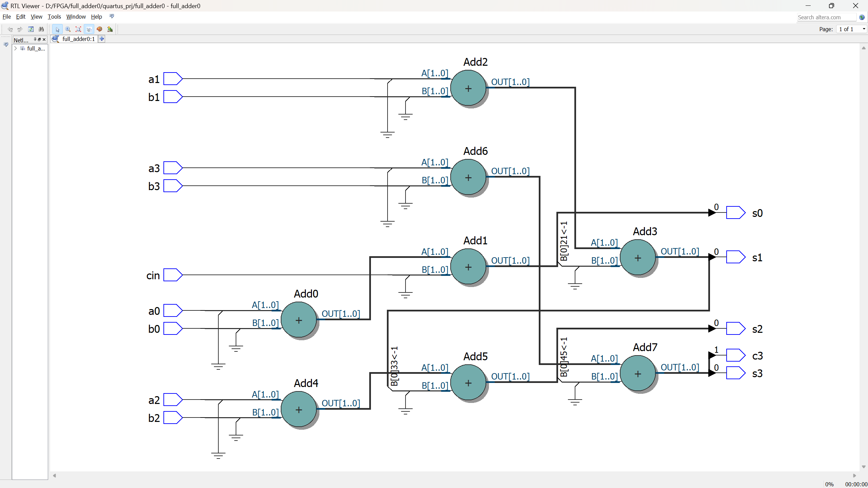Click the vertical scrollbar up arrow
Image resolution: width=868 pixels, height=488 pixels.
(x=864, y=48)
